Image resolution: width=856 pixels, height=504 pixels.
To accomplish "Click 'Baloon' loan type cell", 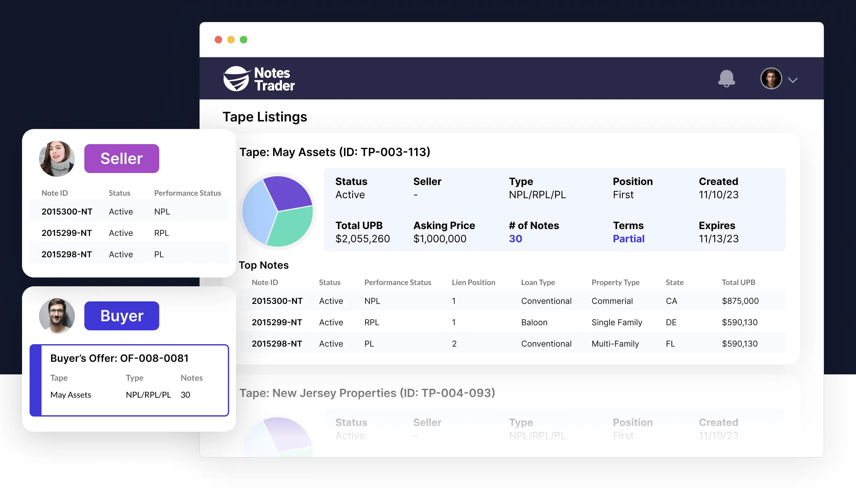I will tap(534, 322).
